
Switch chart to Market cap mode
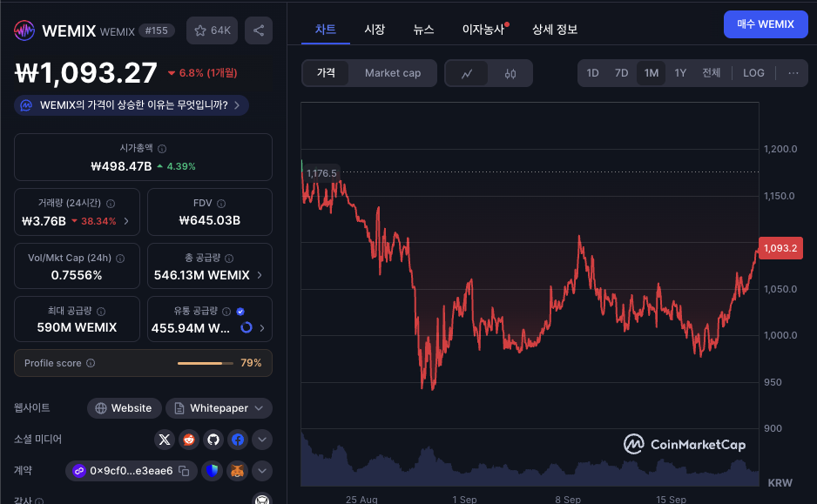click(393, 73)
